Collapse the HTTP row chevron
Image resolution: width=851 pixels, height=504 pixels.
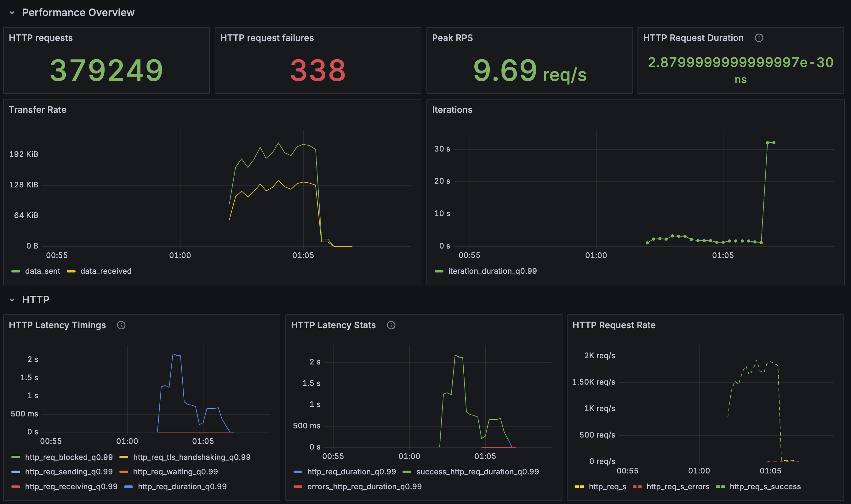click(12, 300)
